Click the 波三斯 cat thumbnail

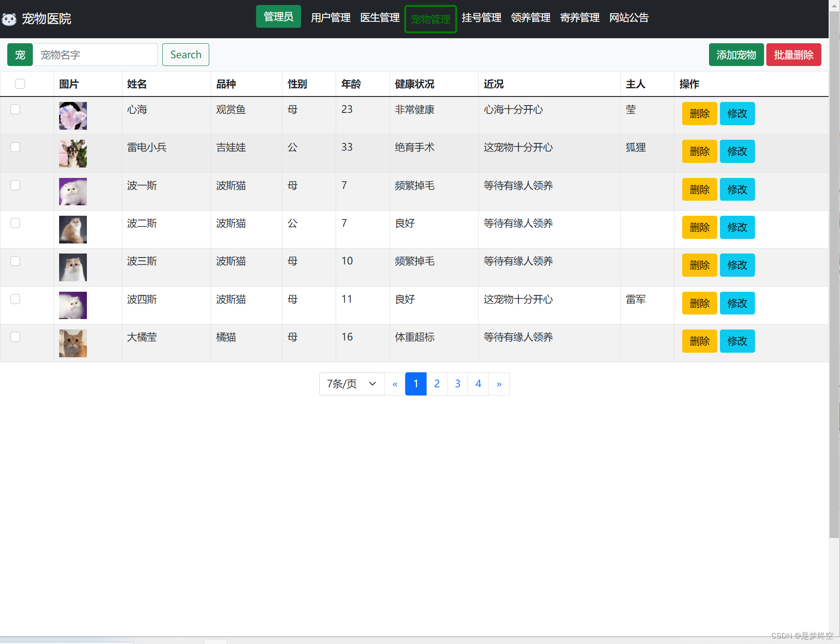[x=73, y=267]
